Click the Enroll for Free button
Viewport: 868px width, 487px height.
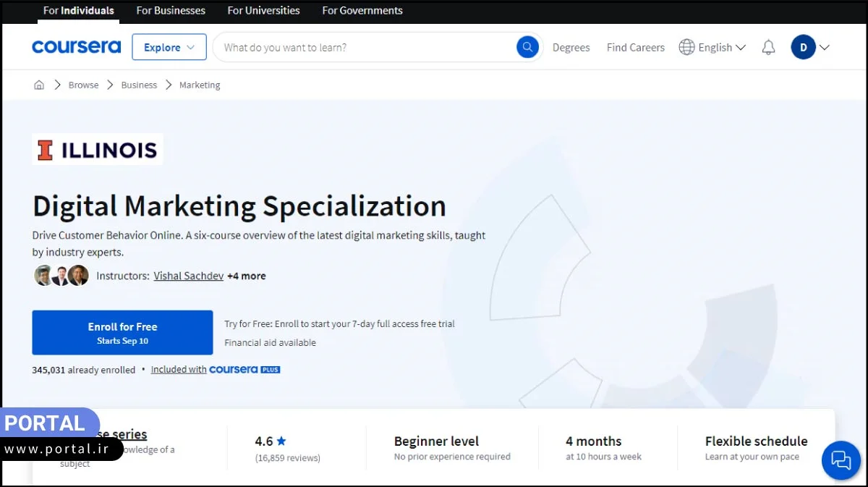[x=122, y=332]
